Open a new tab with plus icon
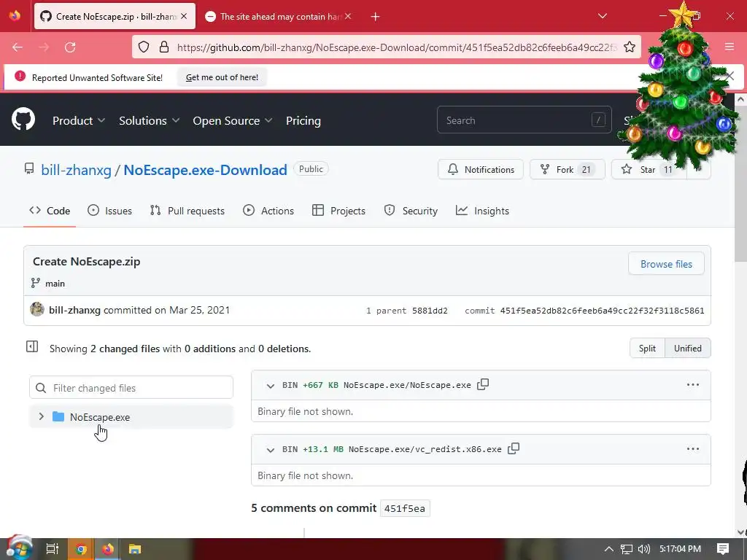The width and height of the screenshot is (747, 560). click(x=376, y=17)
